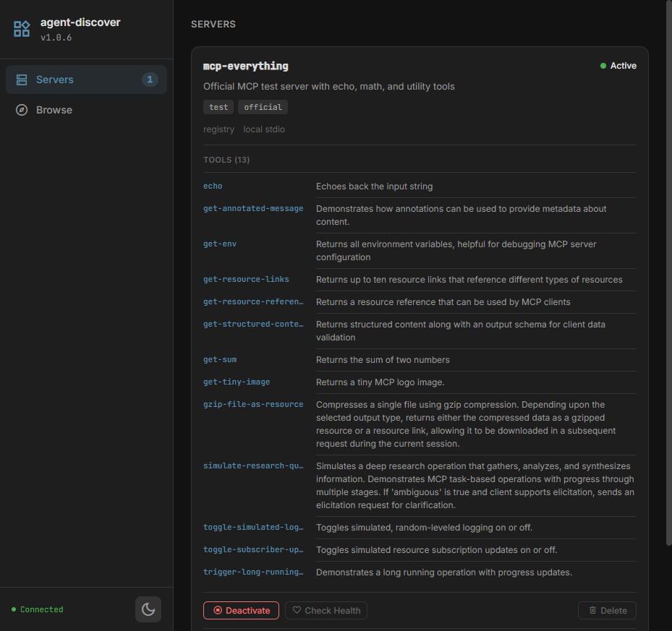The height and width of the screenshot is (631, 672).
Task: Click the agent-discover logo icon
Action: point(22,29)
